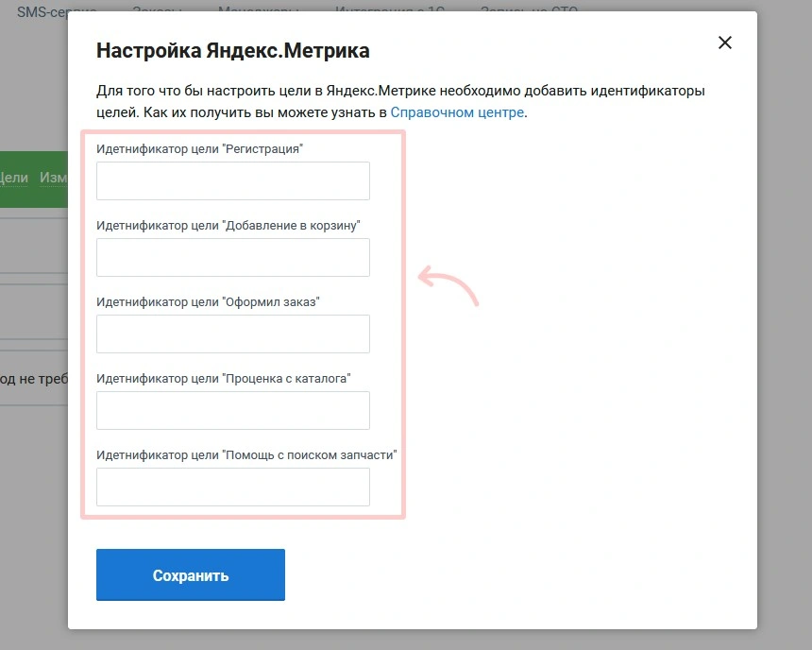Click the Настройка Яндекс.Метрика dialog title
This screenshot has width=812, height=650.
232,50
